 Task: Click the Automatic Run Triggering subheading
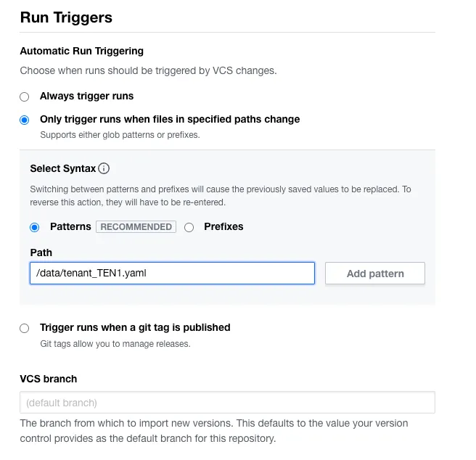[81, 51]
